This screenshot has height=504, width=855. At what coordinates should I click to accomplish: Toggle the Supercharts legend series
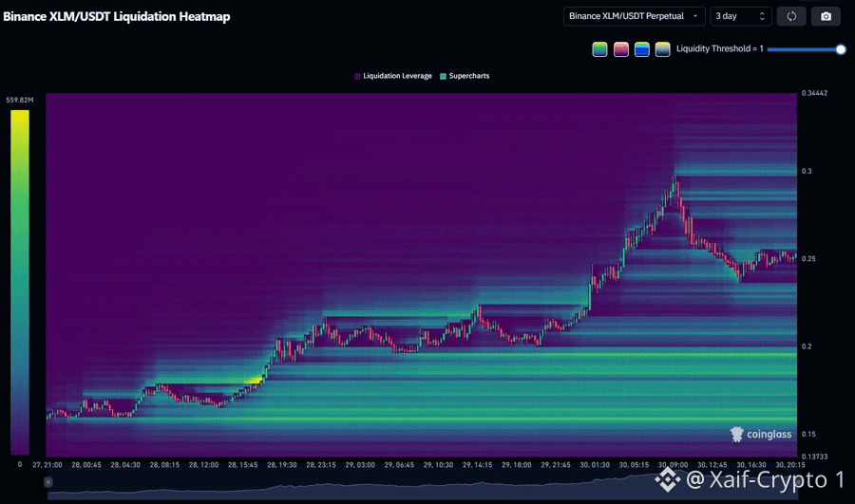[x=465, y=76]
